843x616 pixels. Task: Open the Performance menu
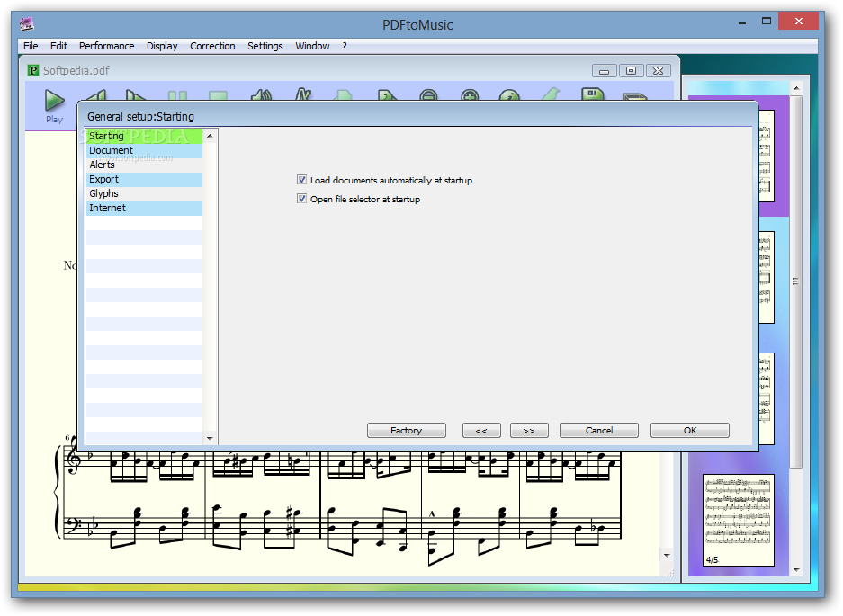tap(106, 46)
